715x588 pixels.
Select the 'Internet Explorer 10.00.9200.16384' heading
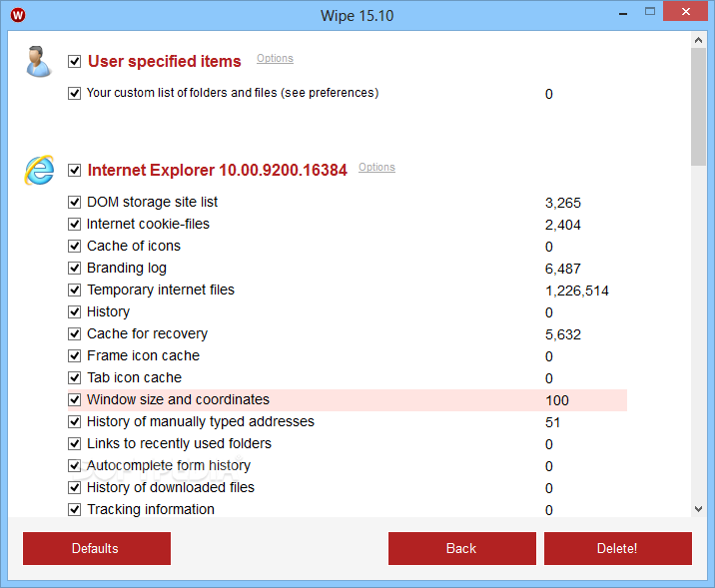coord(217,170)
